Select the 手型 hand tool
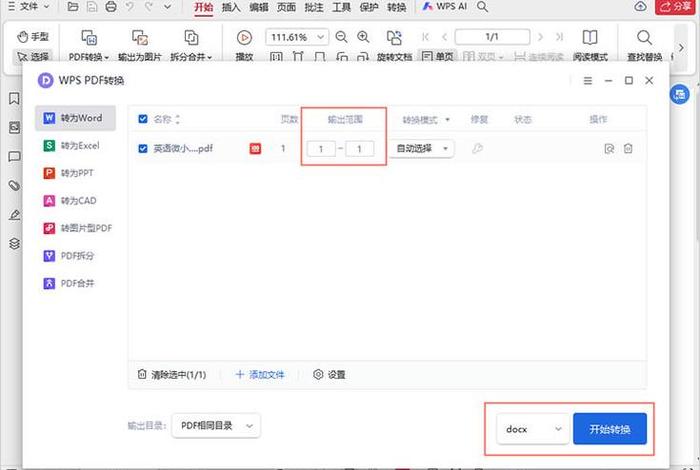Screen dimensions: 700x470 (33, 37)
